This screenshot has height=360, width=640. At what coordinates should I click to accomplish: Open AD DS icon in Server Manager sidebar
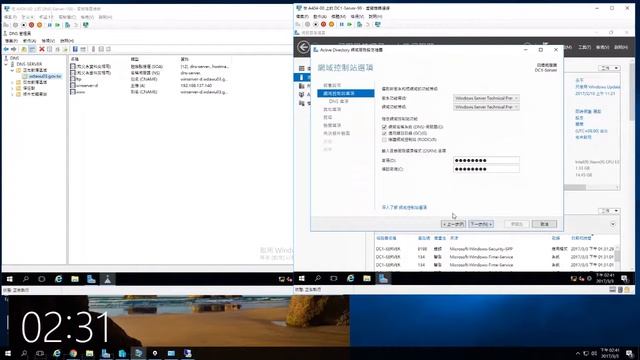click(x=302, y=95)
